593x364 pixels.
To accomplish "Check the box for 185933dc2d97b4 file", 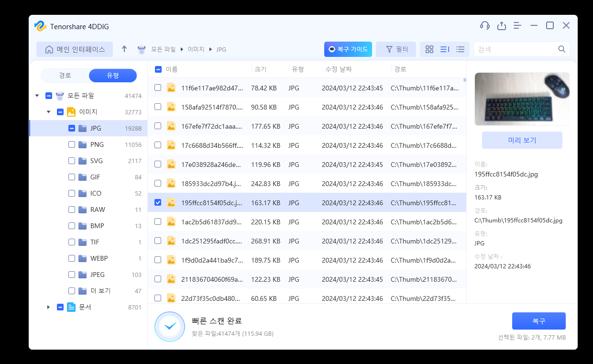I will point(158,183).
